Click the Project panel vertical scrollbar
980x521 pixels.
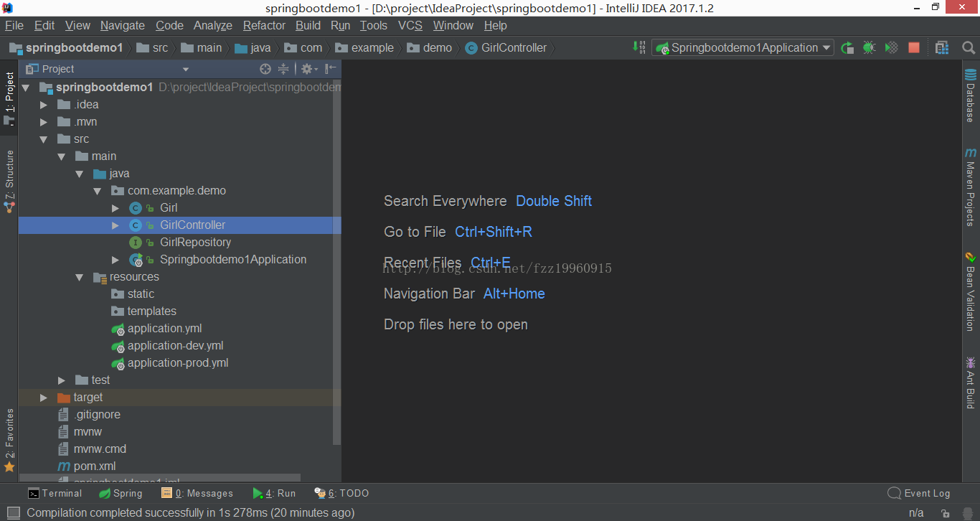pyautogui.click(x=337, y=263)
